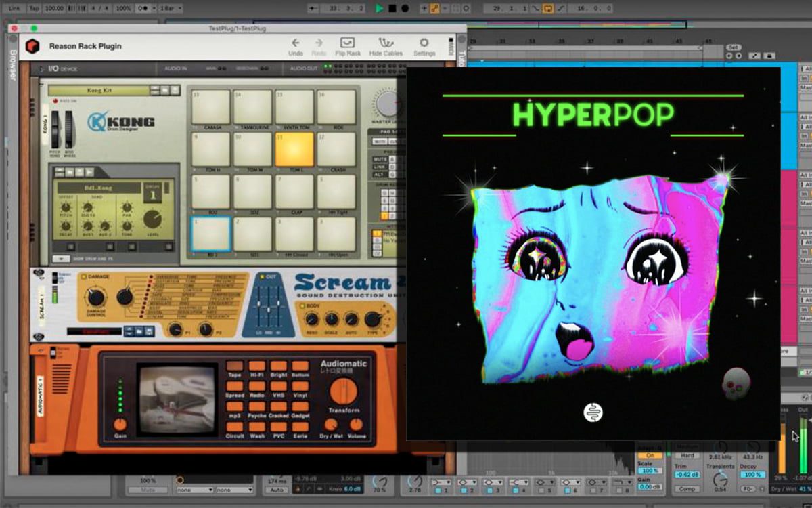Screen dimensions: 812x508
Task: Trigger the CABASA drum pad
Action: click(x=210, y=106)
